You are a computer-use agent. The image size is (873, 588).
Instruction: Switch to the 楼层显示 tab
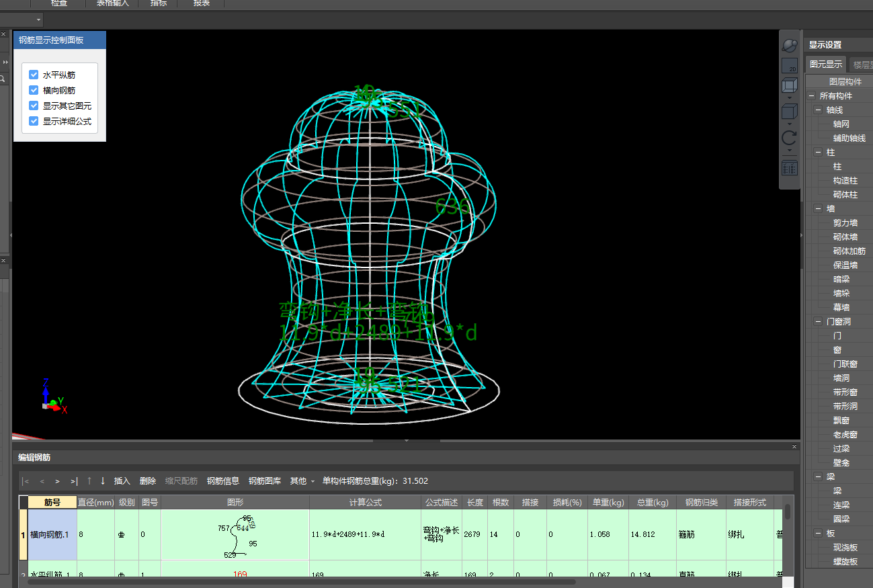click(x=861, y=65)
